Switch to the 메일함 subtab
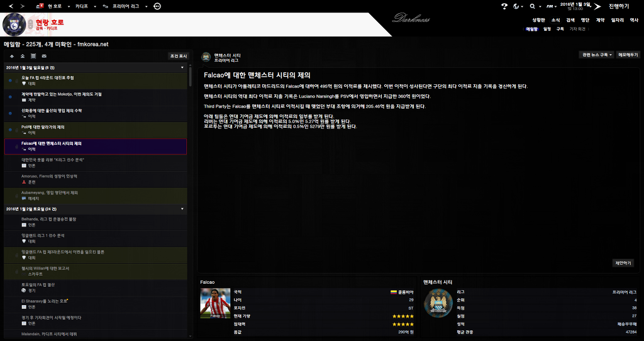644x341 pixels. tap(532, 29)
